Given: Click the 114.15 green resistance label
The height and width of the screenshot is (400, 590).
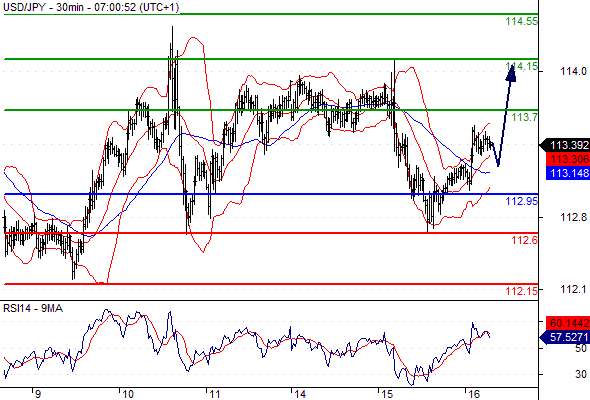Looking at the screenshot, I should coord(522,67).
